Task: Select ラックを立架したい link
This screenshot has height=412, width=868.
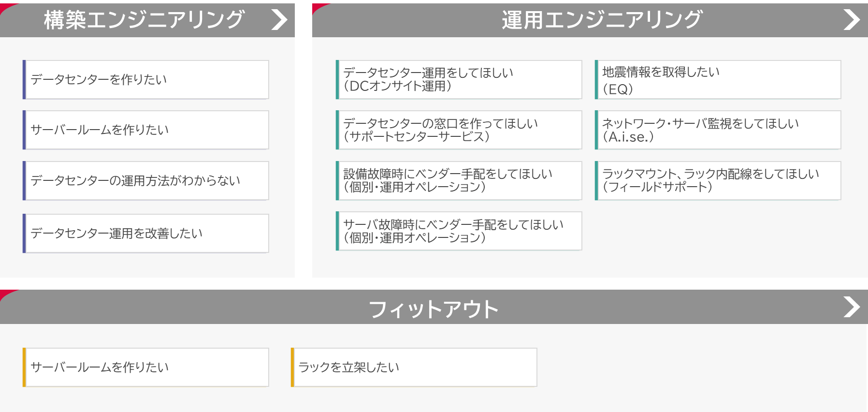Action: point(414,368)
